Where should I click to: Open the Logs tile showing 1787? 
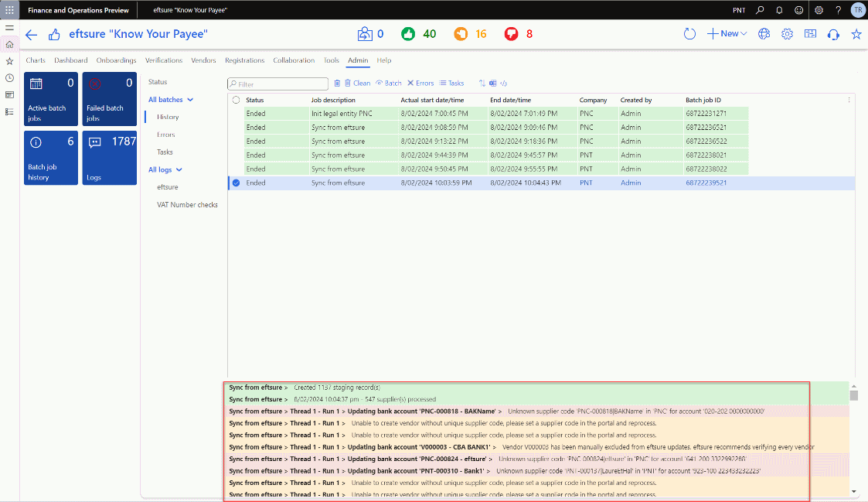point(110,158)
